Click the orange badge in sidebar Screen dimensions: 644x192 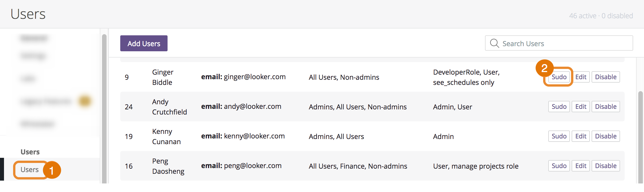(85, 101)
